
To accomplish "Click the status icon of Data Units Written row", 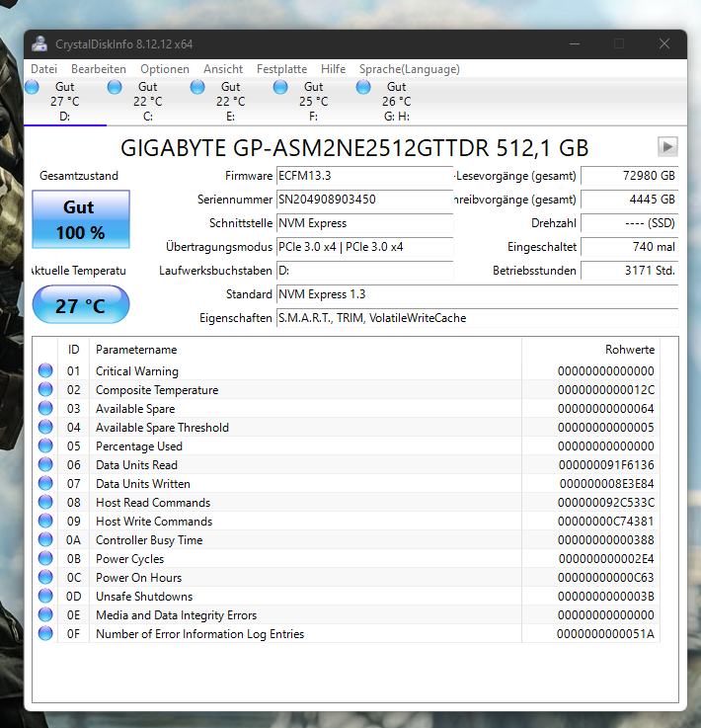I will pyautogui.click(x=45, y=483).
